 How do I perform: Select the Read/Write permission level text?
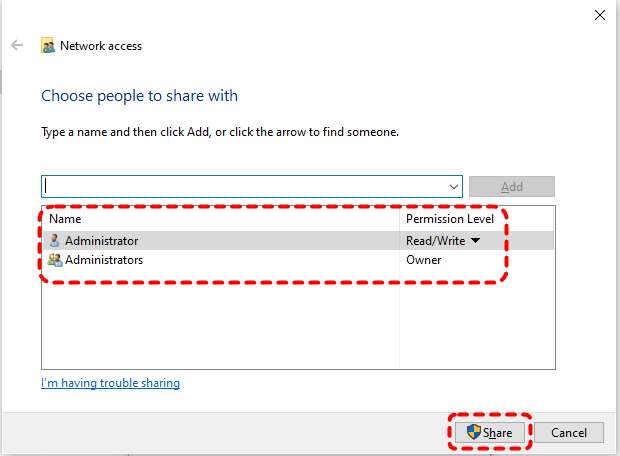pyautogui.click(x=436, y=241)
